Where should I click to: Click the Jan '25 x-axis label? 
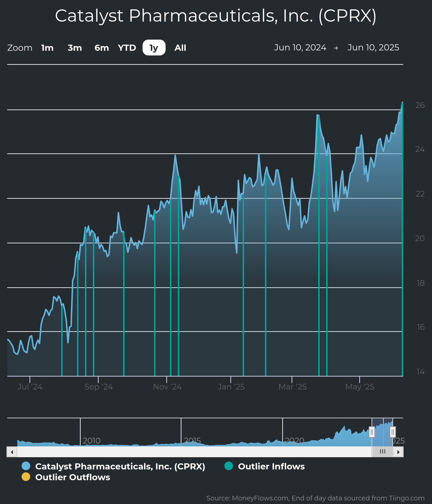pyautogui.click(x=231, y=387)
